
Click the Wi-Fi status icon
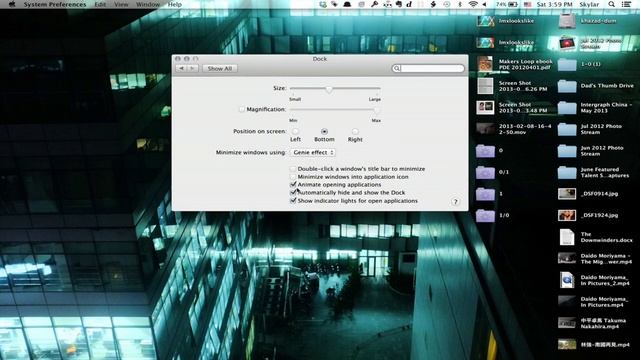[x=473, y=4]
